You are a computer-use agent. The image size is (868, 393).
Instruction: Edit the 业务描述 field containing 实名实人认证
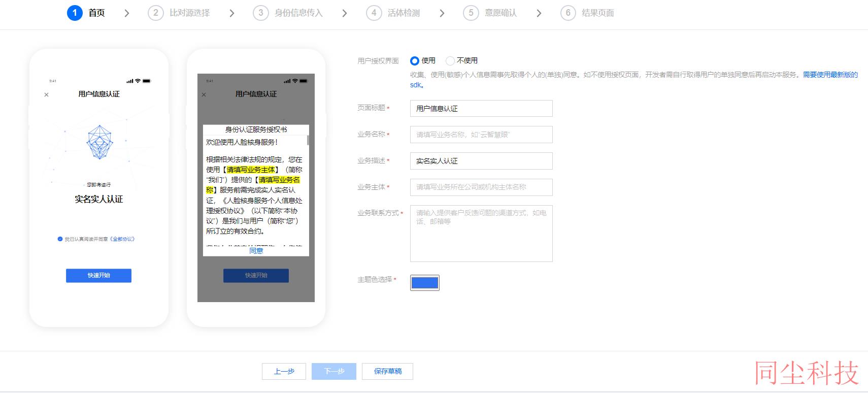point(481,161)
